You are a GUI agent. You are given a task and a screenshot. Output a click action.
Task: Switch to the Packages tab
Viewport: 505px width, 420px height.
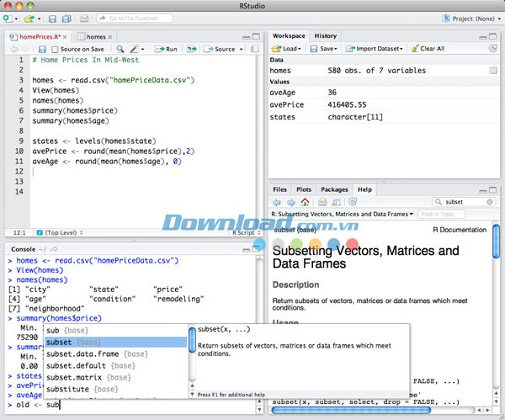pos(334,189)
